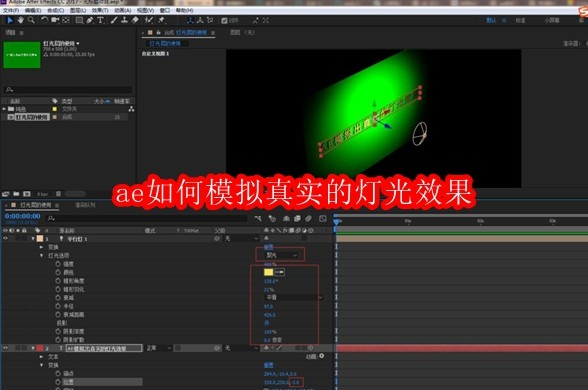Open the text layer blend mode dropdown

tap(159, 348)
